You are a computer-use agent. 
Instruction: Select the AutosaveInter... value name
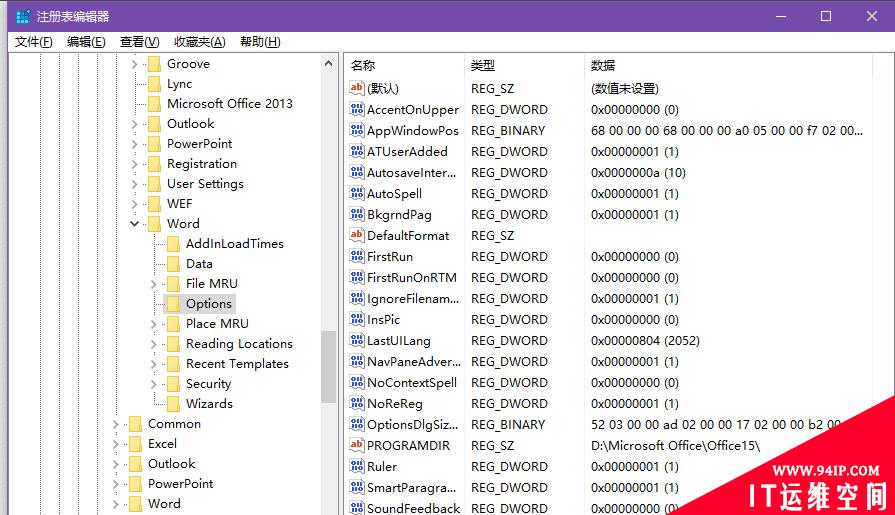(x=412, y=172)
